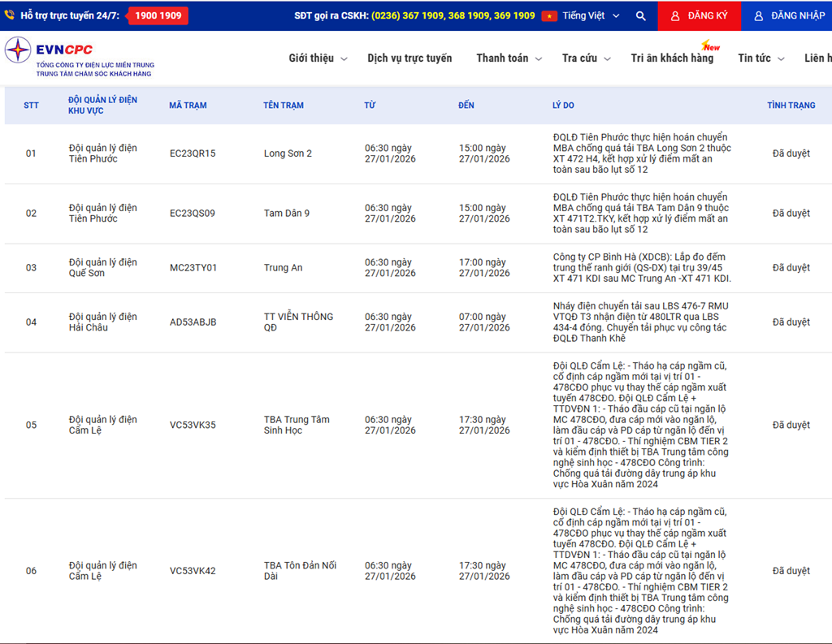Select the Long Sơn 2 station row
Viewport: 832px width, 644px height.
click(x=288, y=153)
